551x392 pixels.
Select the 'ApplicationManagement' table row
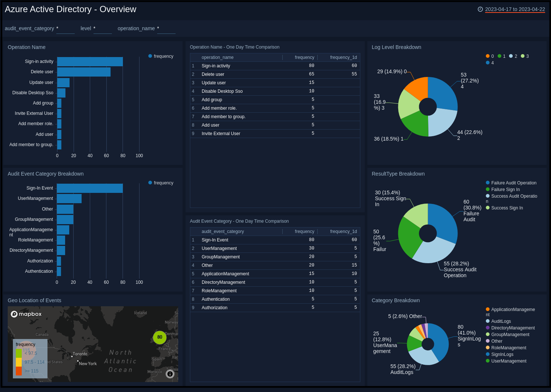coord(275,274)
